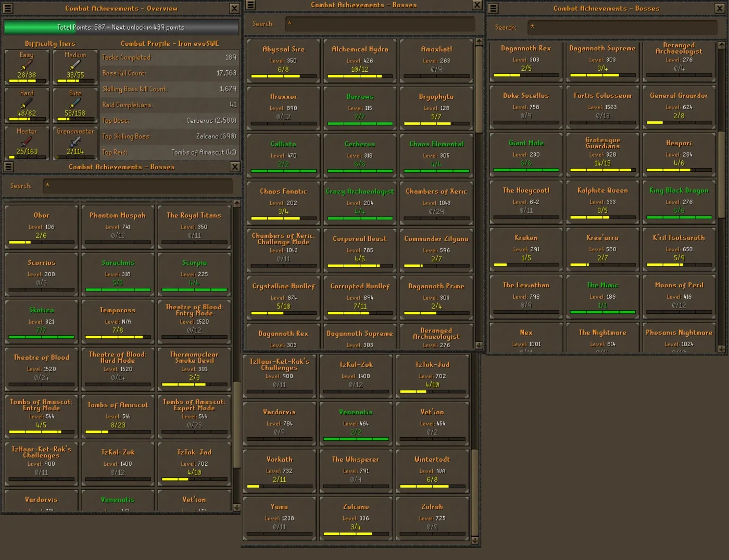Click the search field in right Bosses panel

tap(622, 27)
